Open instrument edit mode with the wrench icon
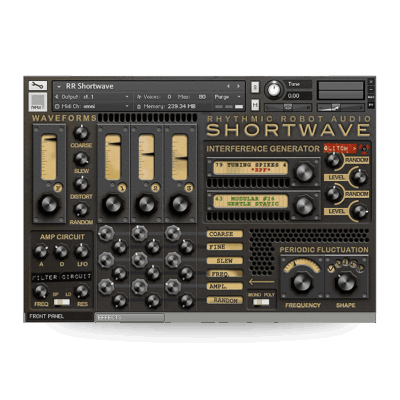 pos(38,86)
